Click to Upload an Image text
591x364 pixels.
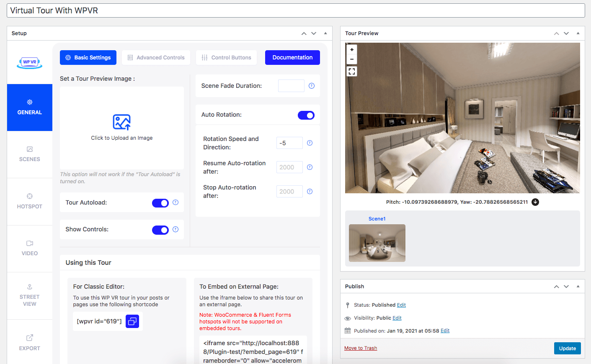(122, 138)
